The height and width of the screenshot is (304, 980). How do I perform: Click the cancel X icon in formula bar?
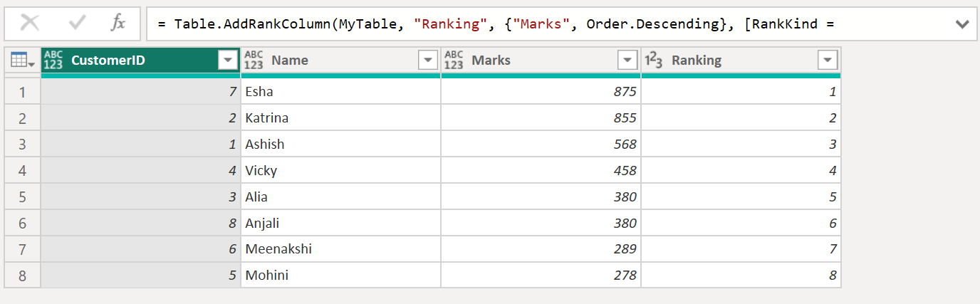point(30,23)
